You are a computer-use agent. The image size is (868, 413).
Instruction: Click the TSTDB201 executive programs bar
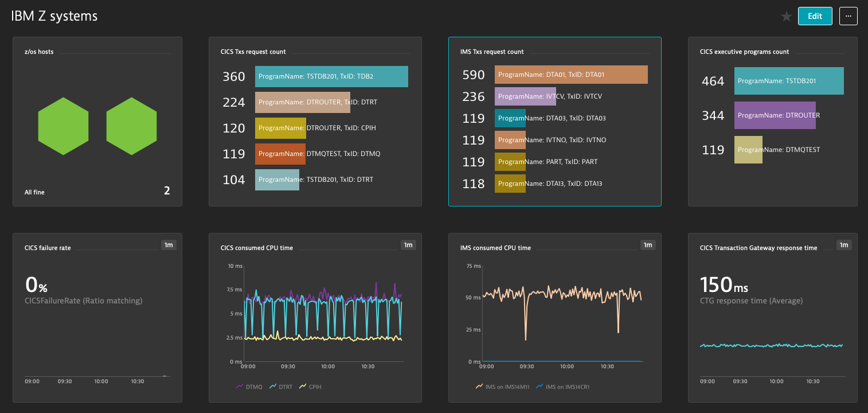[789, 81]
